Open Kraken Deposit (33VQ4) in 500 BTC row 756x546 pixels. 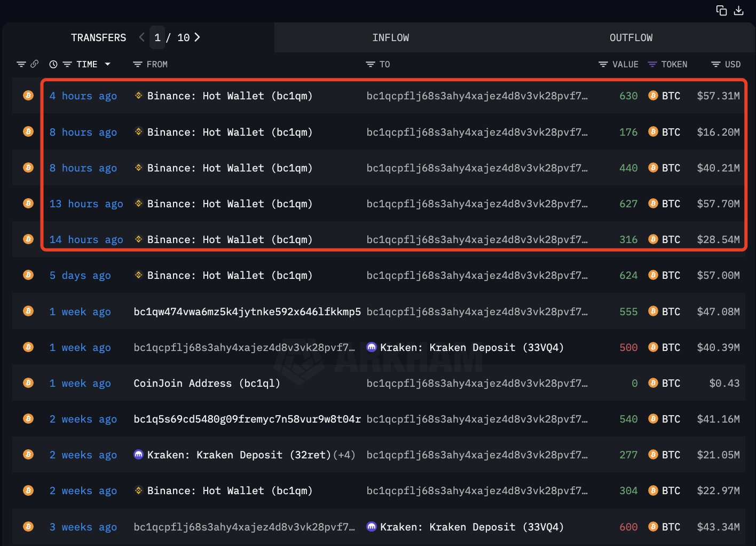point(471,348)
